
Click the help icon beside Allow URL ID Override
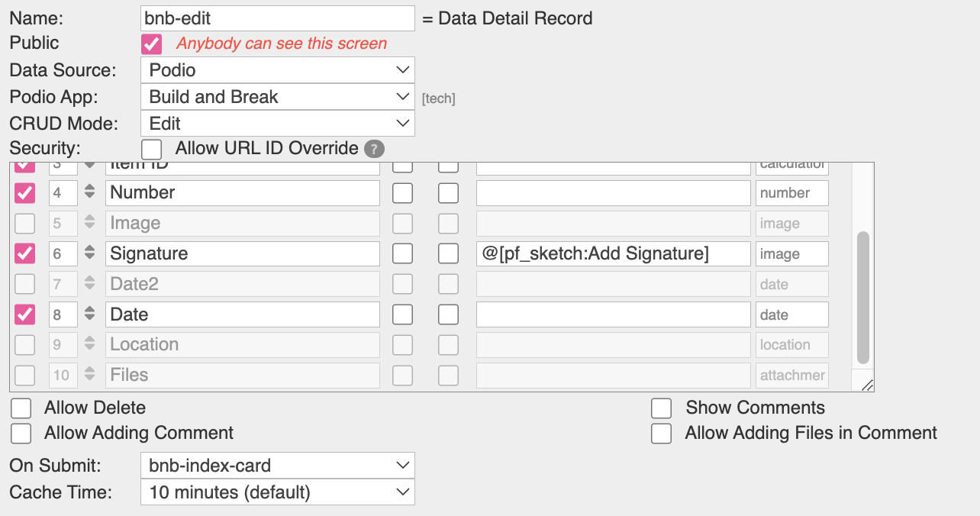click(374, 149)
